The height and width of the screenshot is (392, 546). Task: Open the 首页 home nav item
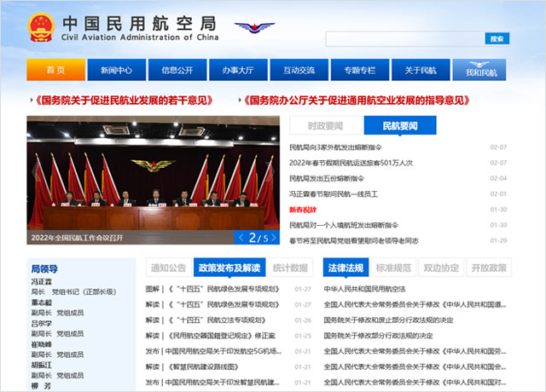click(x=56, y=70)
